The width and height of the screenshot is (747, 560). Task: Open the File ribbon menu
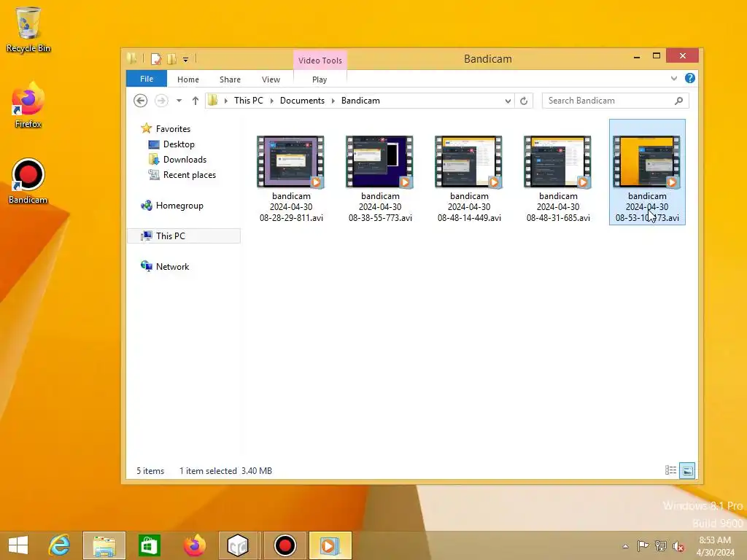click(147, 79)
